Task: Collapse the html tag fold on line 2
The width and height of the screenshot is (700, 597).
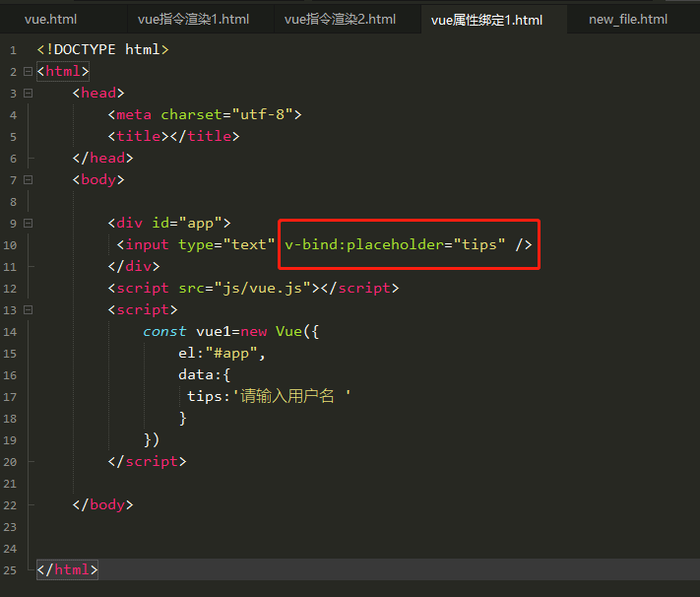Action: [28, 72]
